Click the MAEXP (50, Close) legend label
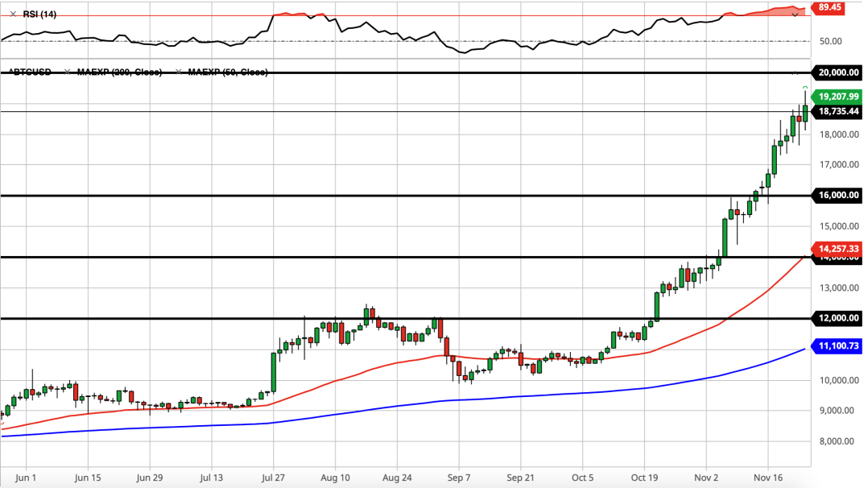The height and width of the screenshot is (488, 868). pyautogui.click(x=228, y=72)
